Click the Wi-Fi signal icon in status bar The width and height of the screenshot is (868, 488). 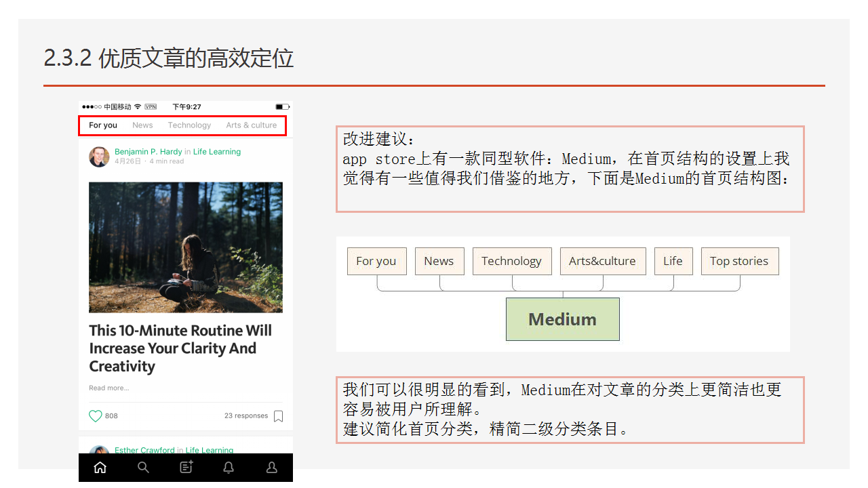pyautogui.click(x=138, y=107)
